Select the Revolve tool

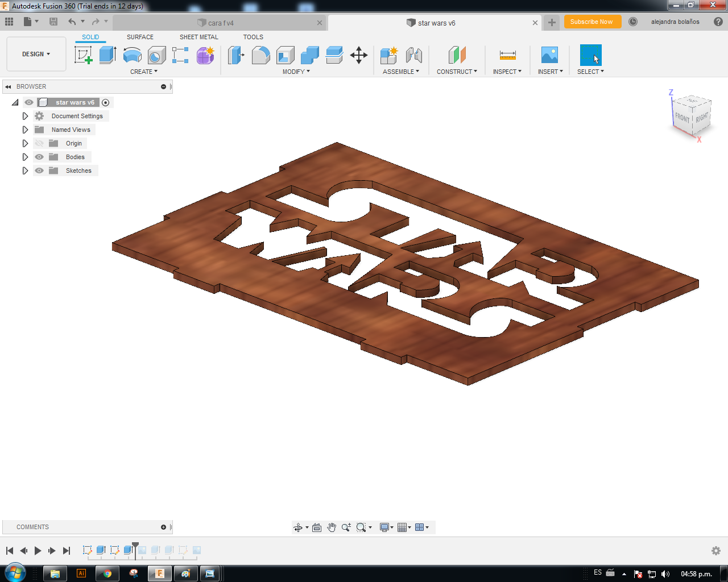(x=132, y=55)
